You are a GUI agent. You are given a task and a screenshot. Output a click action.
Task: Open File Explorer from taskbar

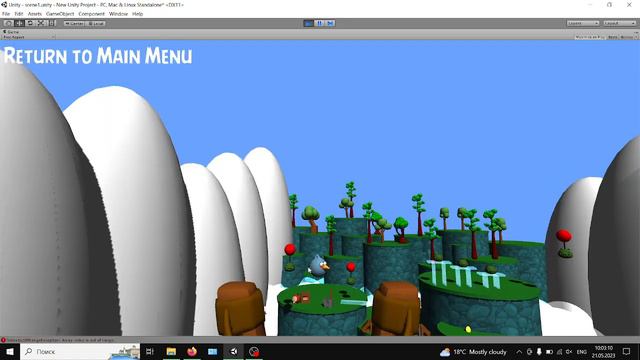pos(171,351)
